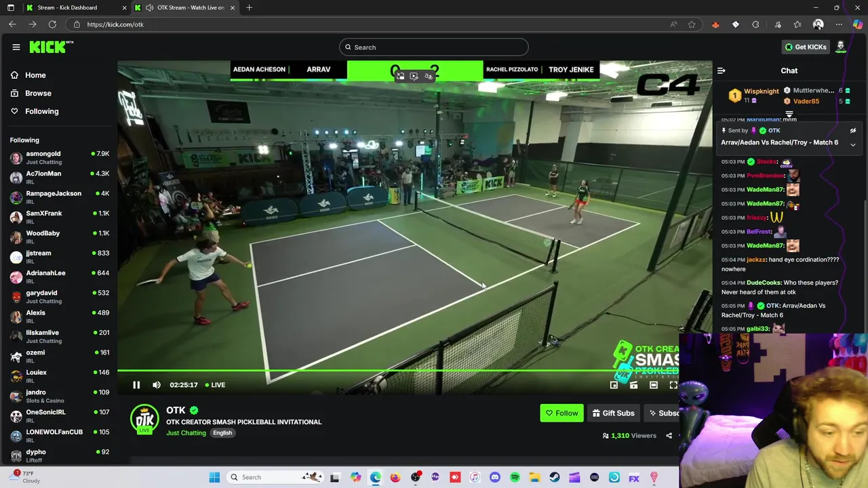Open a new browser tab
Viewport: 868px width, 488px height.
click(x=249, y=7)
